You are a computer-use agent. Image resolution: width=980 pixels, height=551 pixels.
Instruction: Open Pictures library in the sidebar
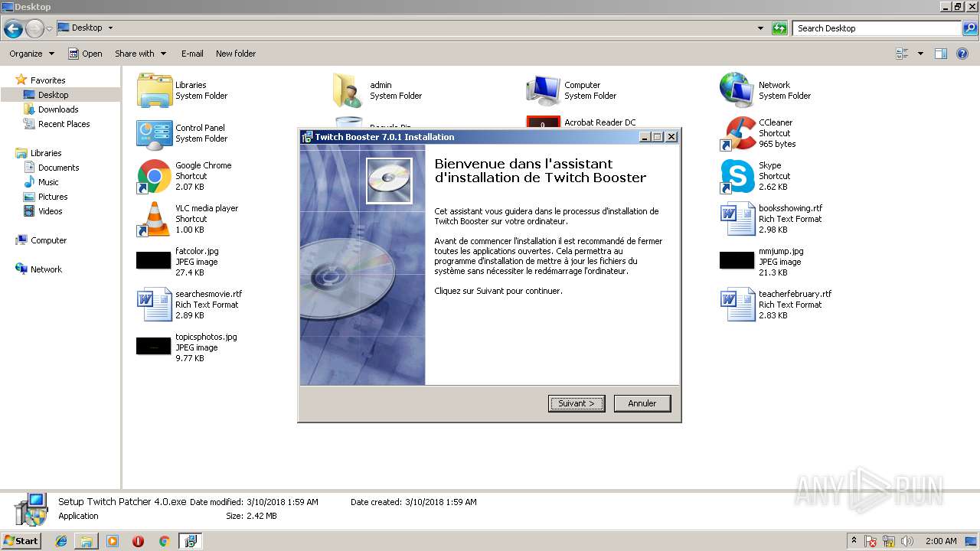pyautogui.click(x=53, y=197)
